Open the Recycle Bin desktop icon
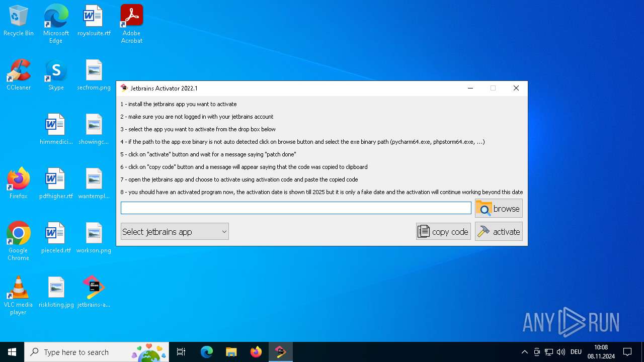The width and height of the screenshot is (644, 362). coord(19,21)
